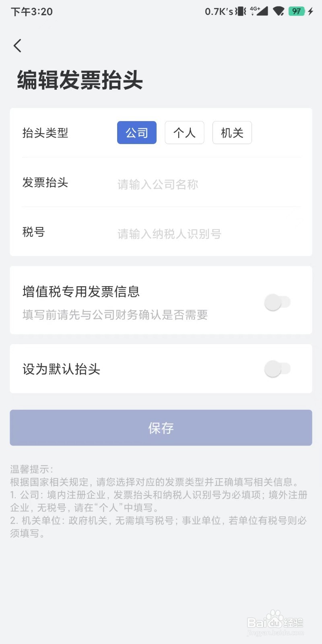Tap the 税号 field label

tap(34, 232)
